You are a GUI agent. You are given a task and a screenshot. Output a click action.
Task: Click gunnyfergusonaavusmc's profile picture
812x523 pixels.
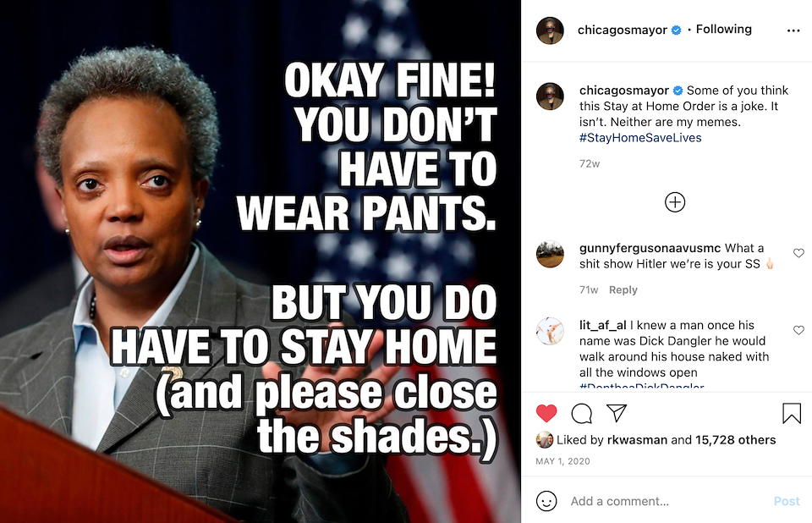(x=550, y=254)
